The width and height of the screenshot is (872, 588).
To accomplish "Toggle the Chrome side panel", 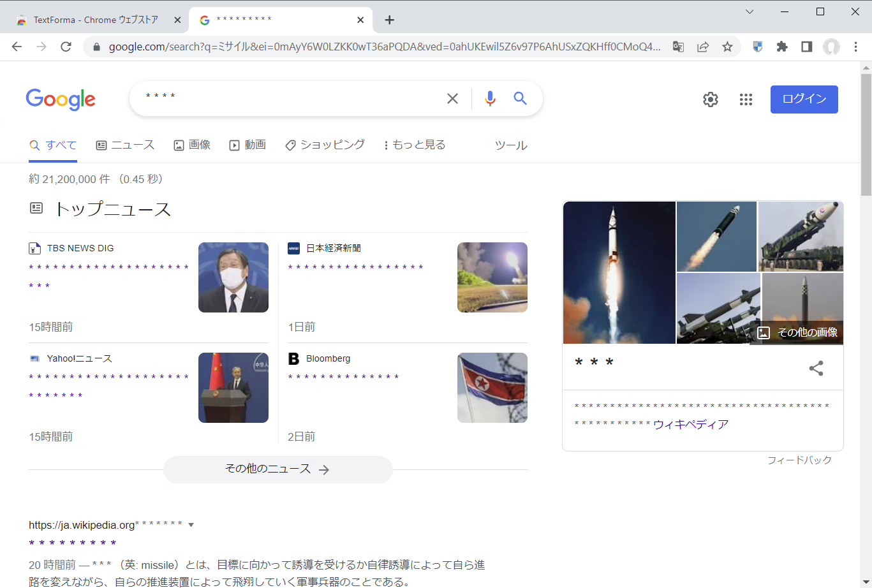I will pos(806,47).
